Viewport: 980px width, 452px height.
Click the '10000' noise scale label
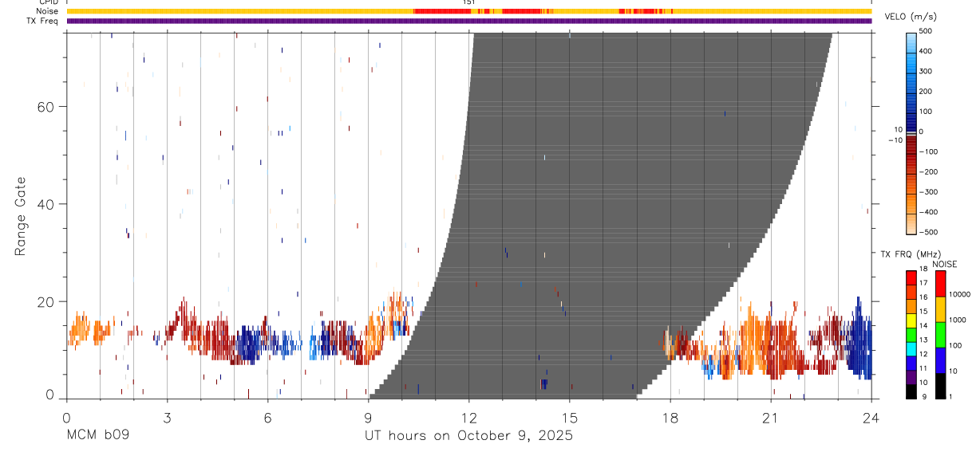[961, 295]
